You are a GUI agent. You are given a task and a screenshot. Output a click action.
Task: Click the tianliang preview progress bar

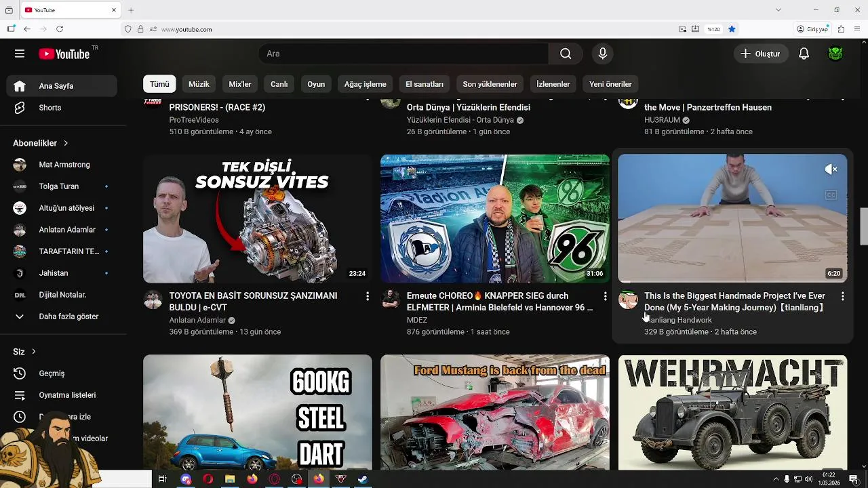tap(732, 281)
